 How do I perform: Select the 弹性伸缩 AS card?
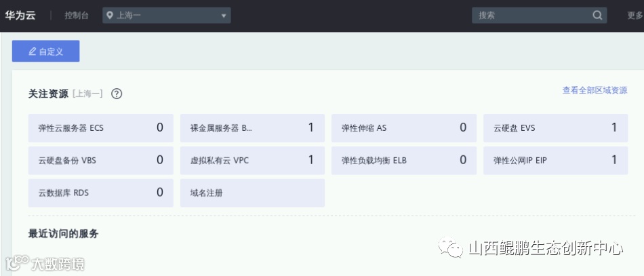click(403, 127)
